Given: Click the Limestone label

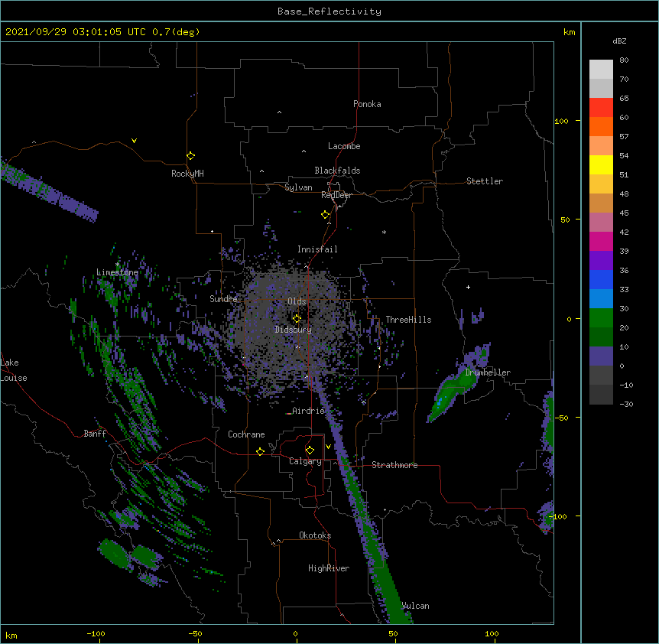Looking at the screenshot, I should (x=117, y=272).
